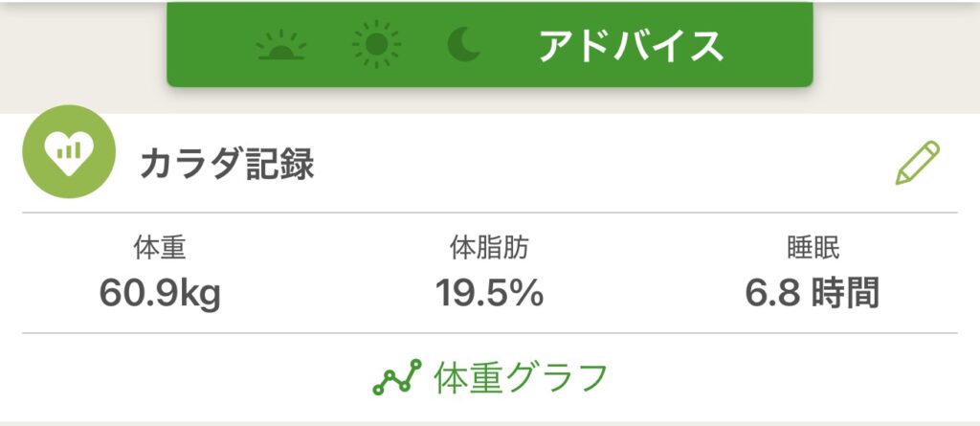Tap the 60.9kg weight value

click(160, 293)
